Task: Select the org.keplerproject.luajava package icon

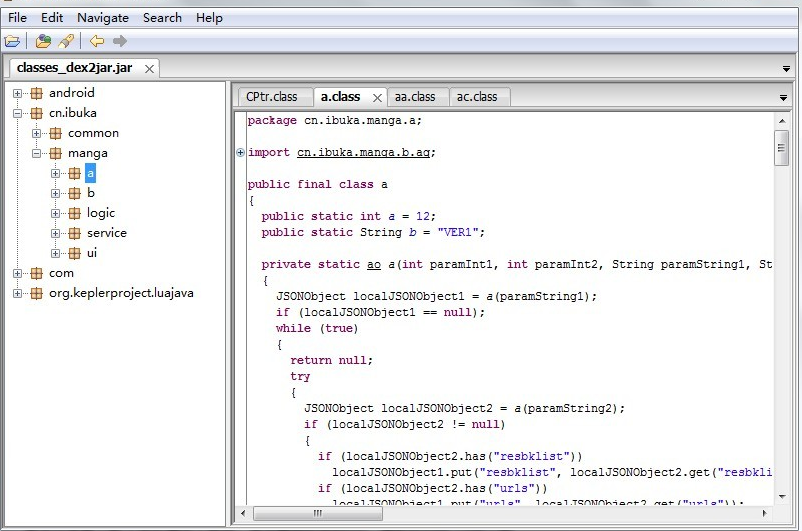Action: tap(37, 293)
